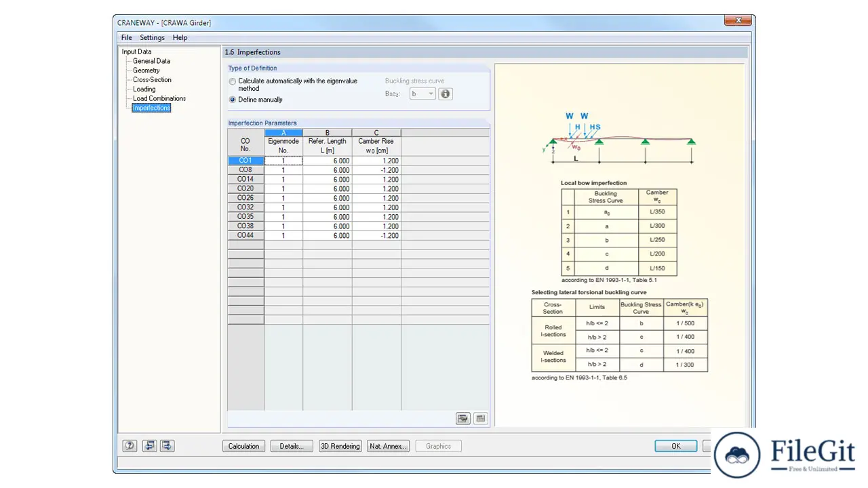Click the 3D Rendering button

[340, 446]
